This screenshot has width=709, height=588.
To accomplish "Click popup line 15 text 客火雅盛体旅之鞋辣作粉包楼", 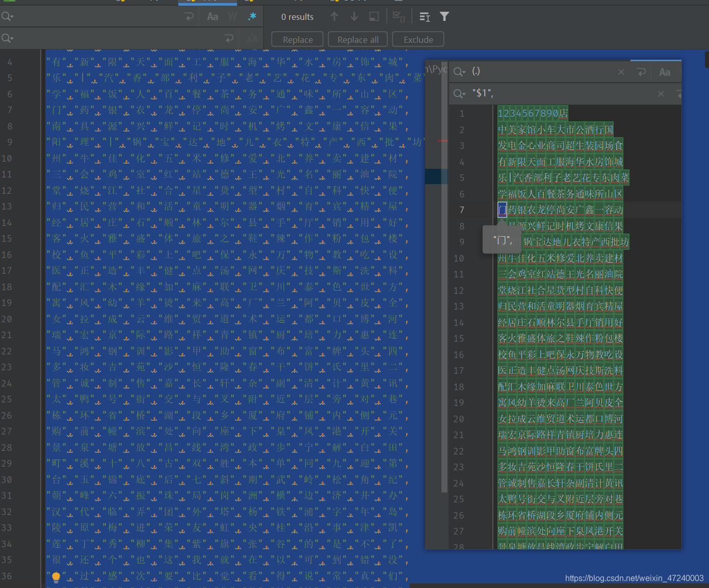I will click(560, 338).
